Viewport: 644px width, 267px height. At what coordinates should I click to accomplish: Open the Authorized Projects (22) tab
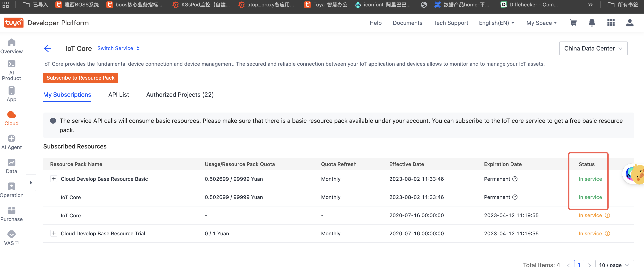point(180,95)
